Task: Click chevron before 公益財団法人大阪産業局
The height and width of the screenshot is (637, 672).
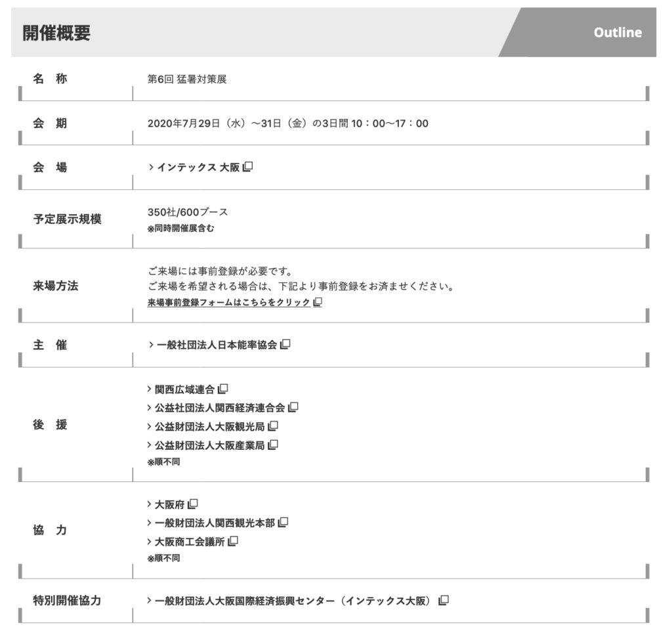Action: pyautogui.click(x=149, y=446)
